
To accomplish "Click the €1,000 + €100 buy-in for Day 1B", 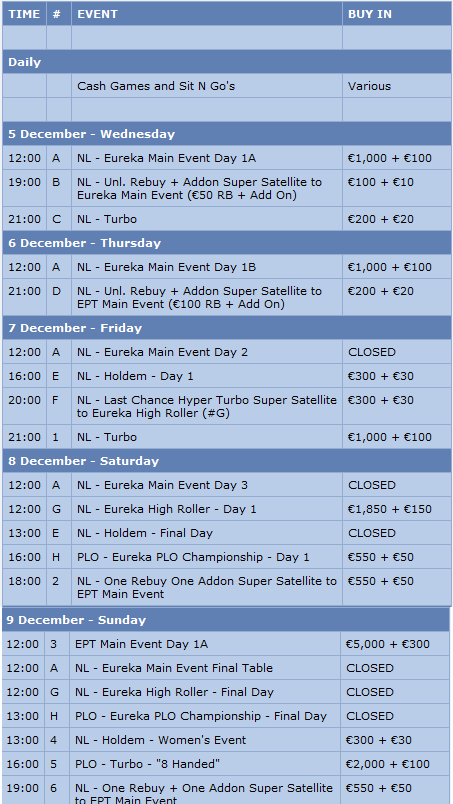I will [389, 267].
